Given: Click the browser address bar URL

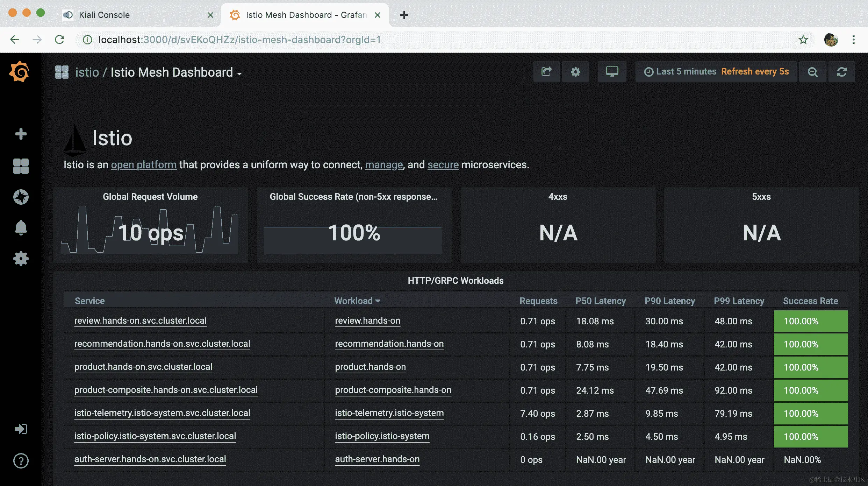Looking at the screenshot, I should (x=239, y=40).
